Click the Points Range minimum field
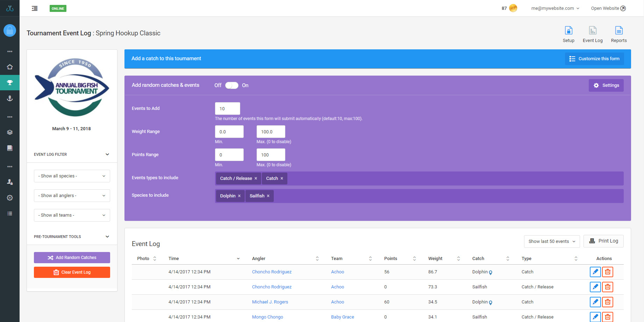 229,155
